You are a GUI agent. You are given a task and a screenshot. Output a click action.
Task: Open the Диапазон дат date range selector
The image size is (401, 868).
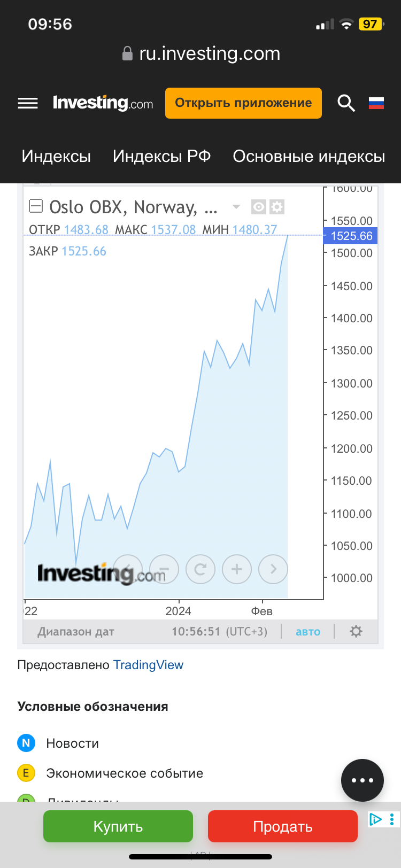76,632
